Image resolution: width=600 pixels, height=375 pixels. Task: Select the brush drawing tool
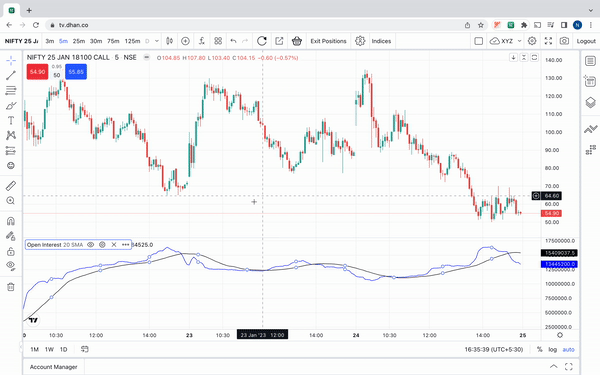pos(11,106)
